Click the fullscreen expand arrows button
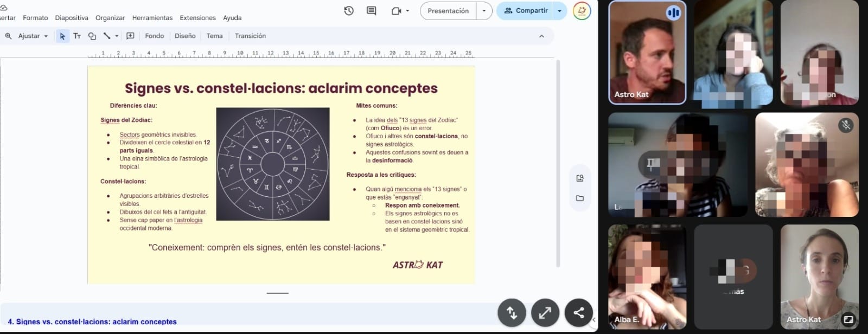The height and width of the screenshot is (334, 868). click(x=545, y=312)
